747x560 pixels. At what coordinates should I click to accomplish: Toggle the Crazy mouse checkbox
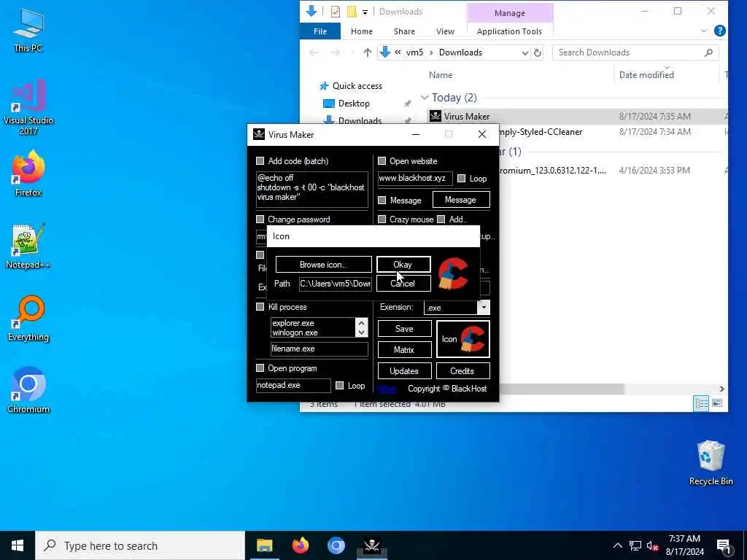382,219
